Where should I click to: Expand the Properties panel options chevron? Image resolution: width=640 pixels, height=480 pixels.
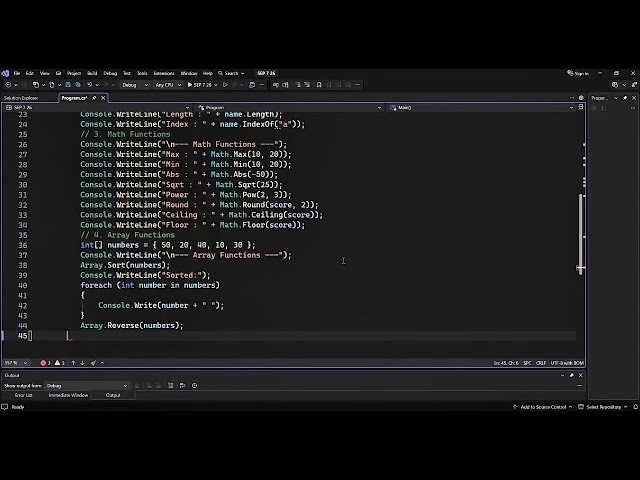pos(616,98)
